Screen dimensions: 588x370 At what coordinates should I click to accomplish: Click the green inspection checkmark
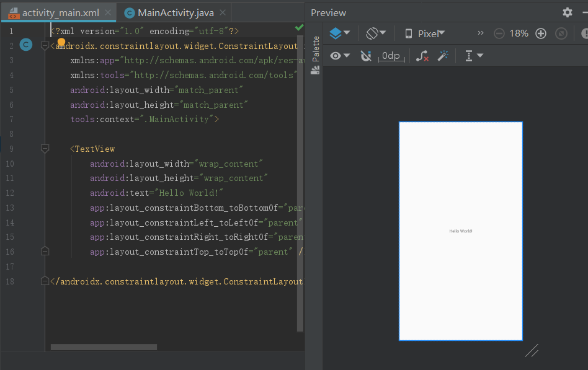tap(299, 27)
